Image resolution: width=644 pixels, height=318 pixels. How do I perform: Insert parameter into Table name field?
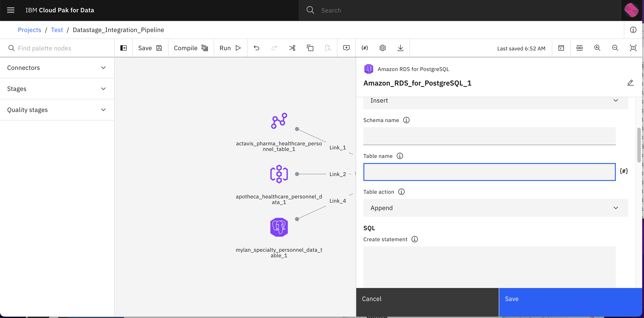pos(624,171)
